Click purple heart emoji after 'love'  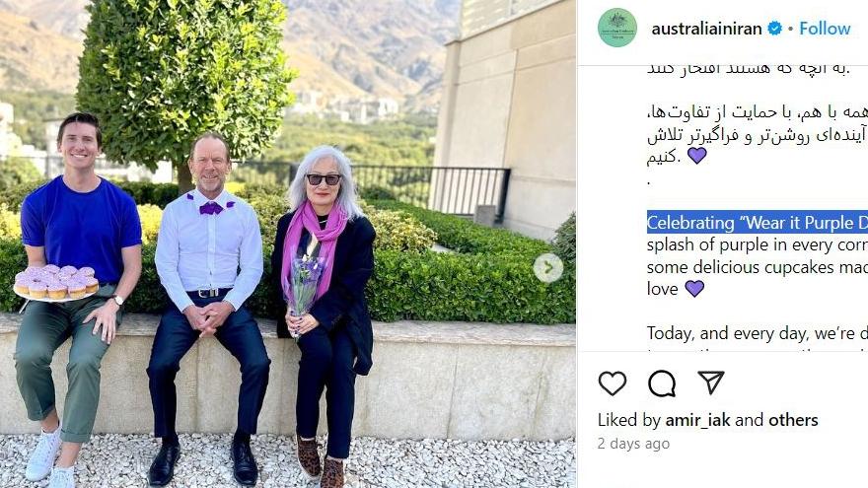tap(694, 288)
